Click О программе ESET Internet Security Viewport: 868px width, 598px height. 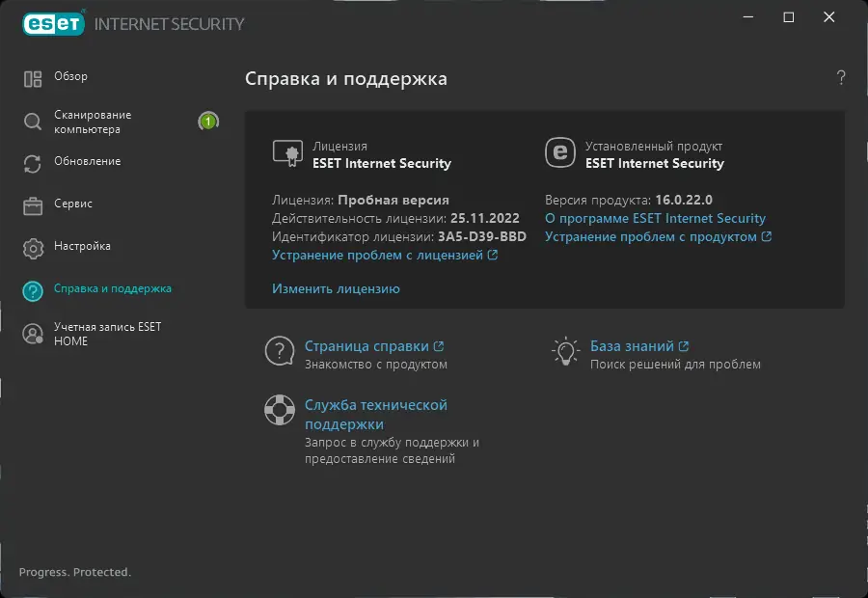655,219
